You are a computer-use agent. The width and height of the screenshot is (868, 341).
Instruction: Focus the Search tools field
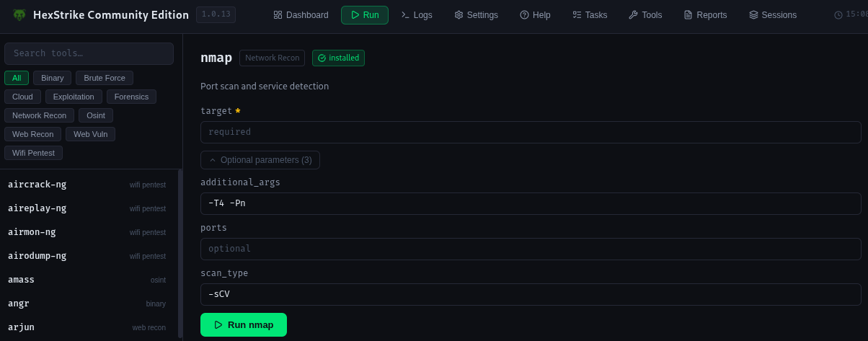click(89, 53)
